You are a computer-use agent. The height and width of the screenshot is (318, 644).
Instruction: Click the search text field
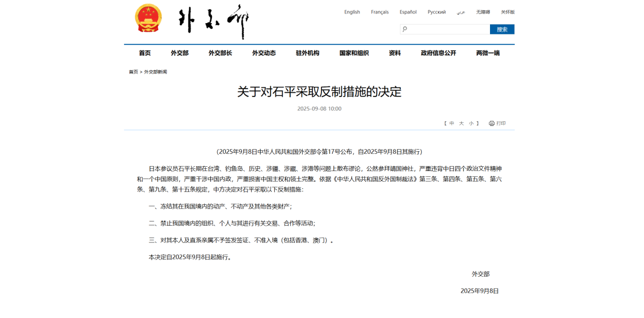pos(445,29)
